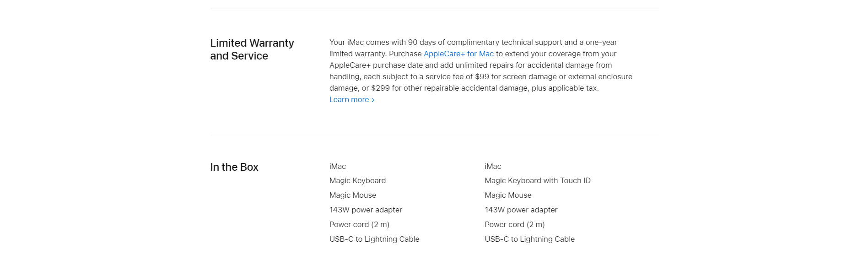Open the AppleCare+ for Mac link

point(458,54)
